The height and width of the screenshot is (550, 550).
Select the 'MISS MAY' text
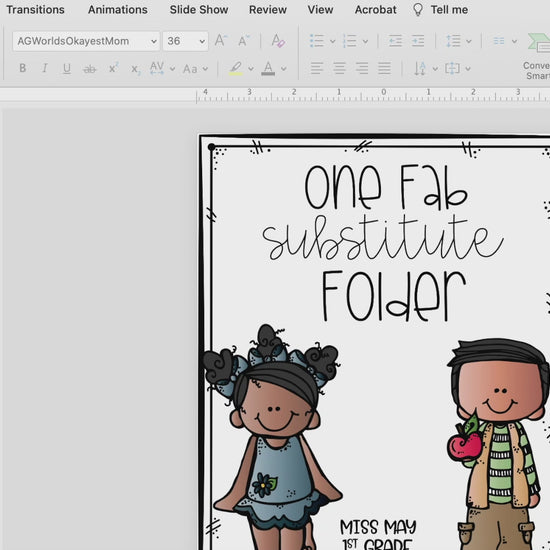(378, 527)
